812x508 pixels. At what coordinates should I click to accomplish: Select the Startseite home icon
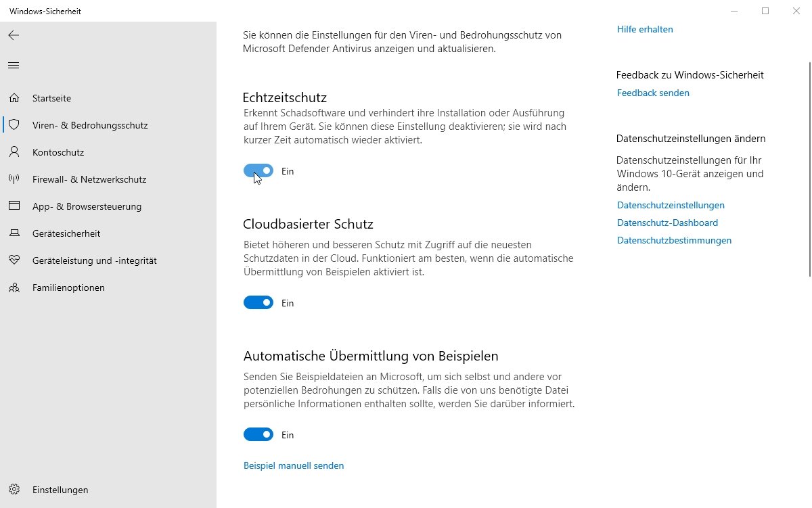14,98
